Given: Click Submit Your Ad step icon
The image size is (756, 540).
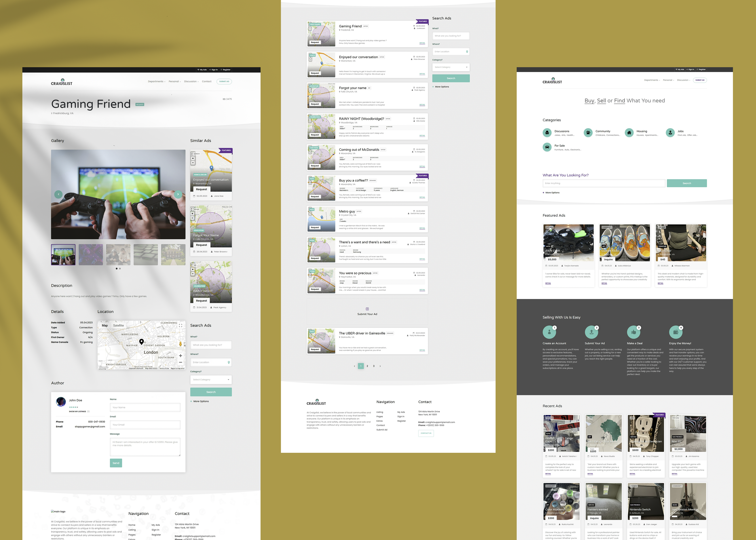Looking at the screenshot, I should (591, 332).
